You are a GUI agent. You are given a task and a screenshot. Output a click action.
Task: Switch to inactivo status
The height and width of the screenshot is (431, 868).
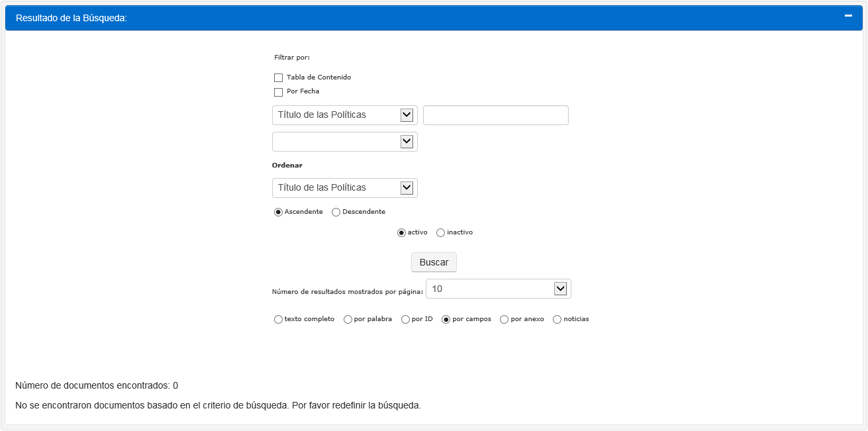pos(441,233)
